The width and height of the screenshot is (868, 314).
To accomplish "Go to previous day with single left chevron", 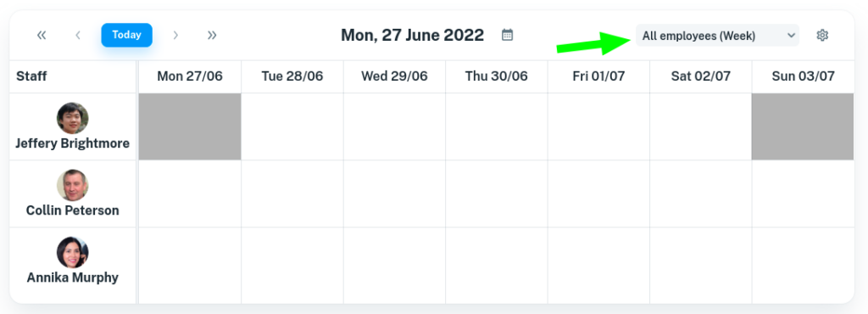I will point(78,36).
